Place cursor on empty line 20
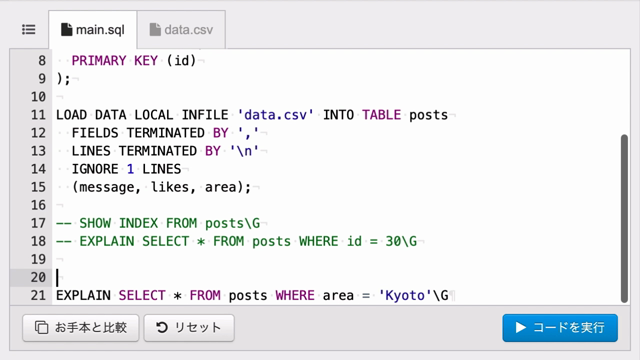The height and width of the screenshot is (360, 640). (341, 278)
